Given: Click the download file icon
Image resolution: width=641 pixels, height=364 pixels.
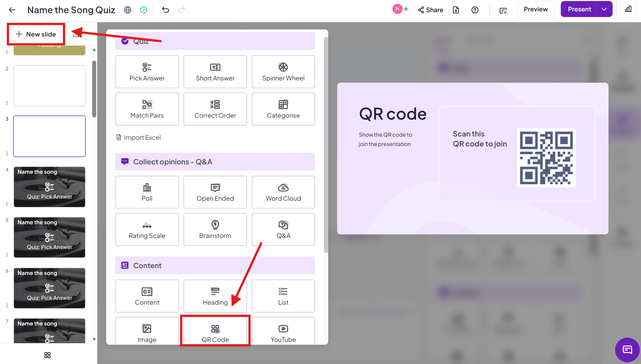Looking at the screenshot, I should click(x=456, y=10).
